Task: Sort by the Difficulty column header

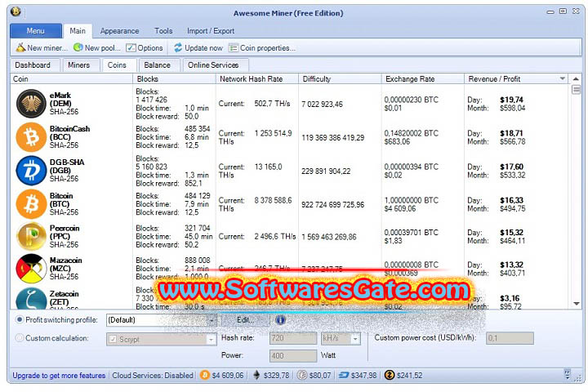Action: pos(340,78)
